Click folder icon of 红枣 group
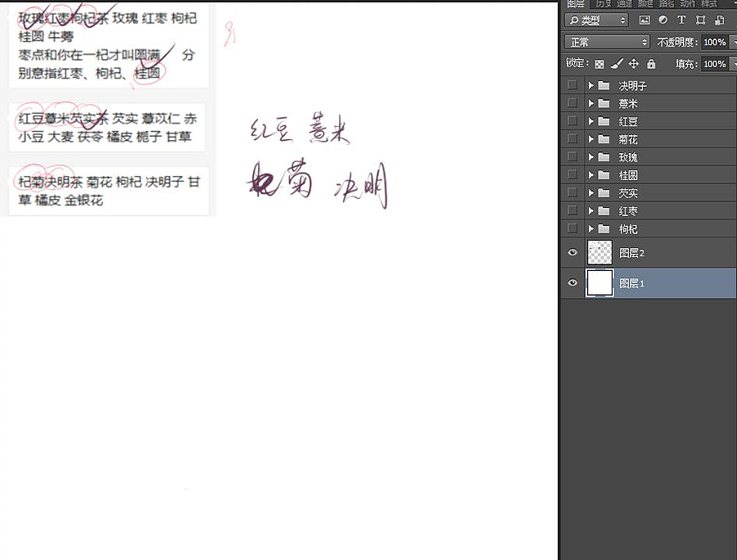This screenshot has width=737, height=560. [604, 211]
